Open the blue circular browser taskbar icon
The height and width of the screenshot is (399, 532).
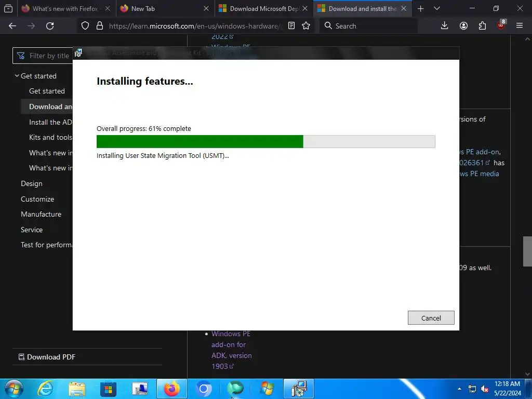pos(204,389)
